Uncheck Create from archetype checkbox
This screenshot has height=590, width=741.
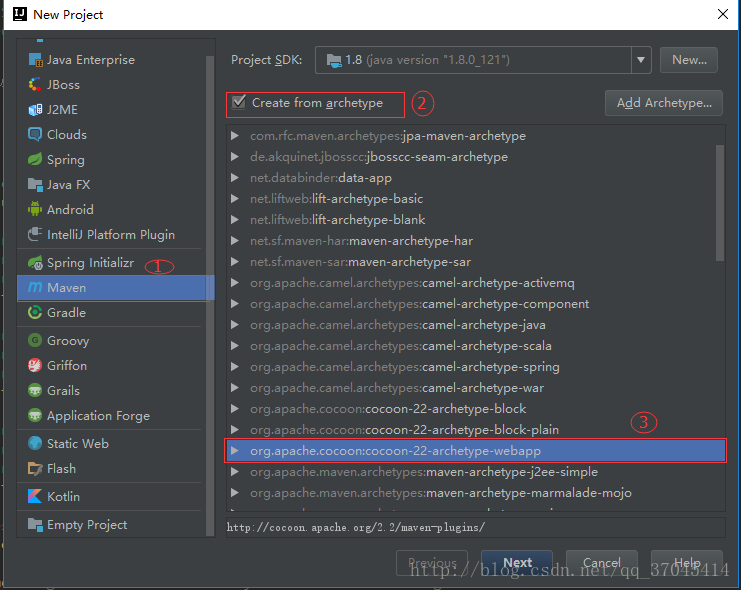click(x=239, y=102)
